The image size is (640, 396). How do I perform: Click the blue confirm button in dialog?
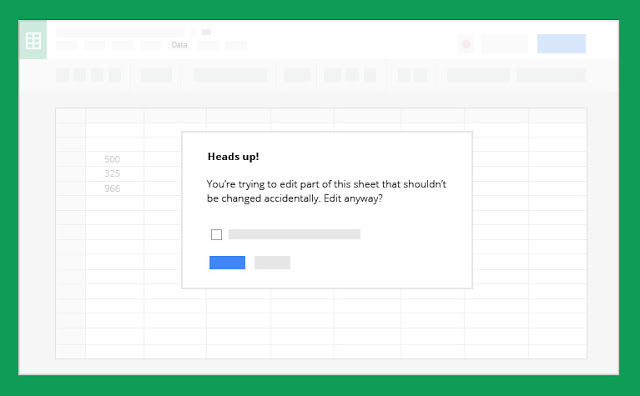pyautogui.click(x=227, y=263)
